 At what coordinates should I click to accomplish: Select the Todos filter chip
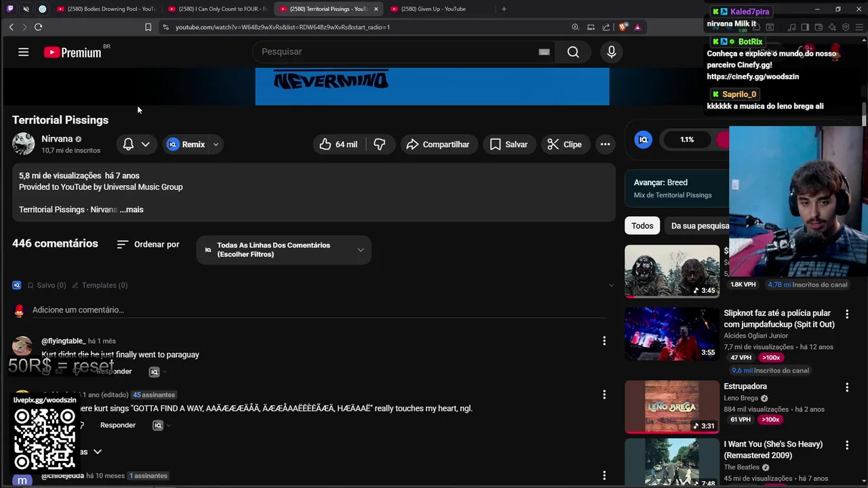[x=642, y=226]
